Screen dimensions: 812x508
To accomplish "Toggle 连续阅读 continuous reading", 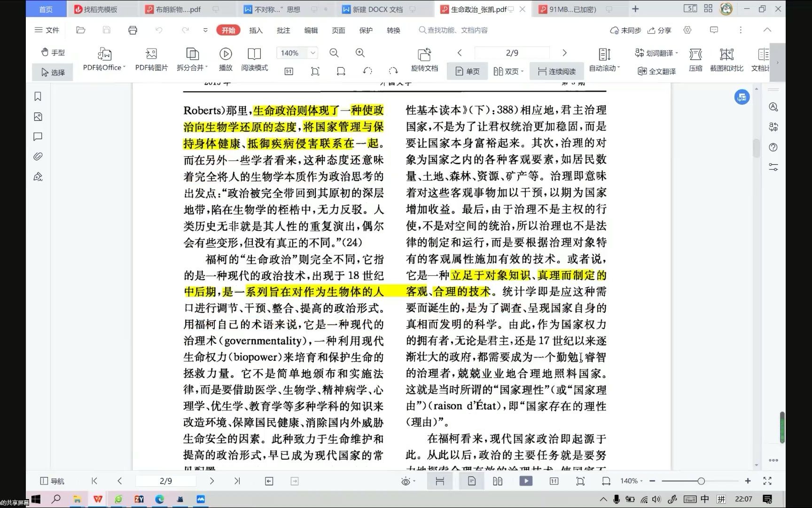I will click(x=556, y=71).
